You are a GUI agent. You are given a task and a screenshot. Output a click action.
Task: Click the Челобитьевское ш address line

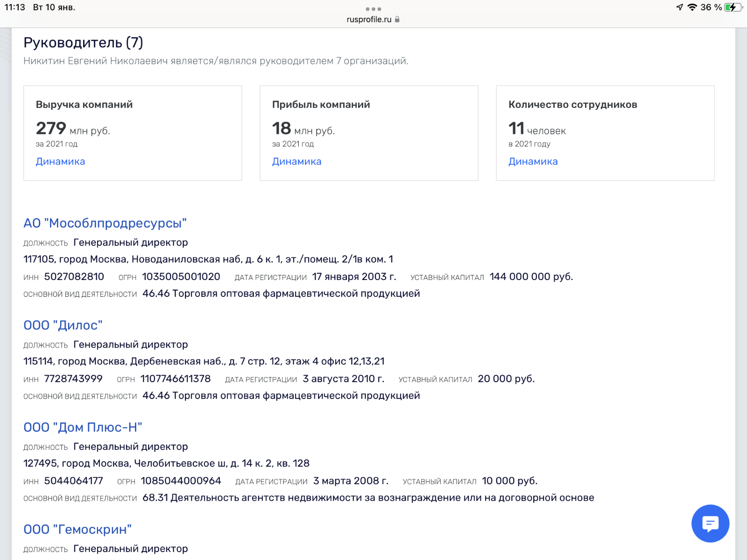(x=167, y=464)
